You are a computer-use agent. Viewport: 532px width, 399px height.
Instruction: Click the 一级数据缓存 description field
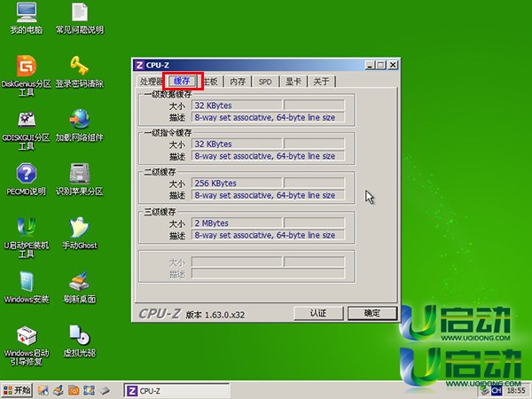268,118
